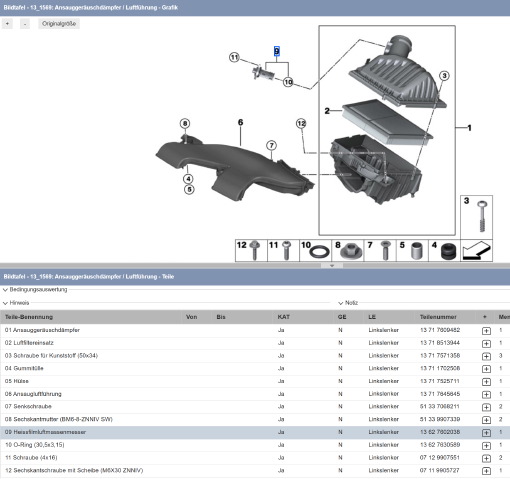Select row 05 Hülse
510x479 pixels.
pos(255,381)
